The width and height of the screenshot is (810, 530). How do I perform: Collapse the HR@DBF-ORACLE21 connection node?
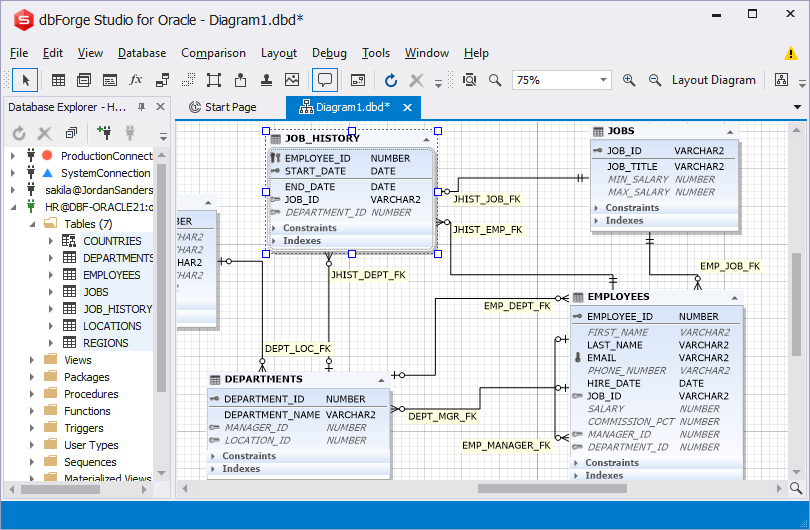click(x=12, y=207)
